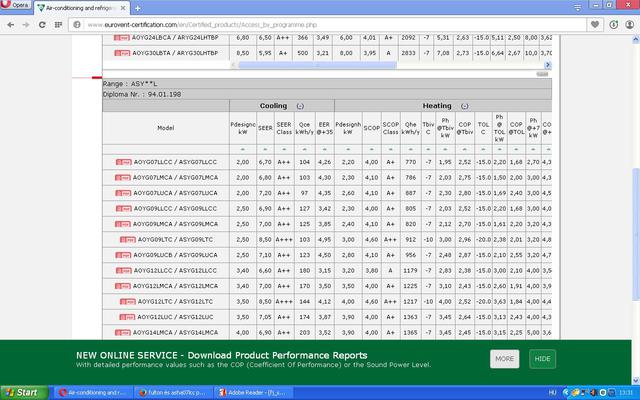
Task: Sort by the Pdesignc kW column arrow
Action: (x=243, y=149)
